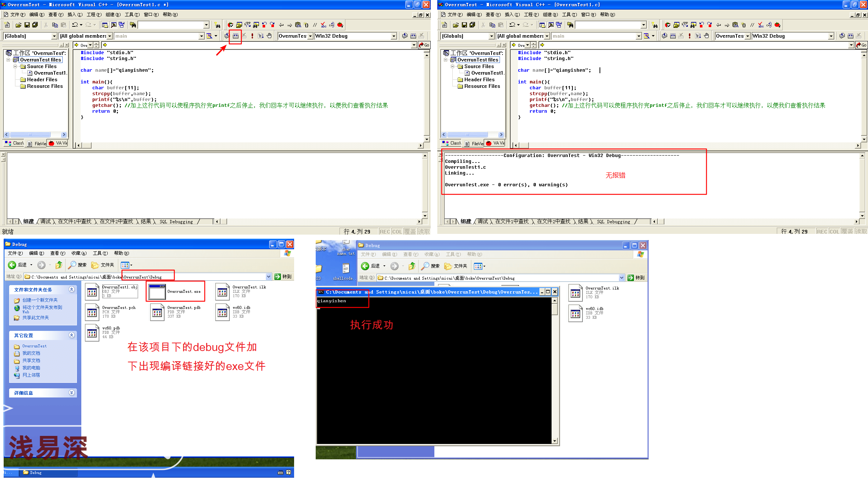This screenshot has width=868, height=478.
Task: Click the Save floppy icon in left Visual C++ window
Action: point(27,25)
